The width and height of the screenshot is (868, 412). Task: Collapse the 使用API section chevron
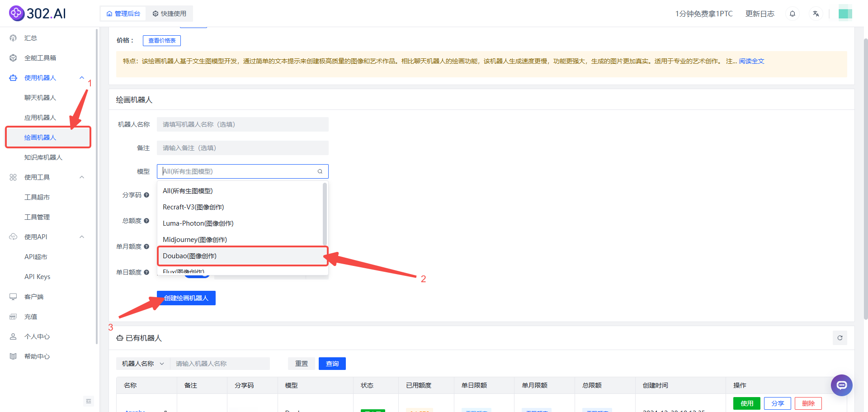(82, 237)
